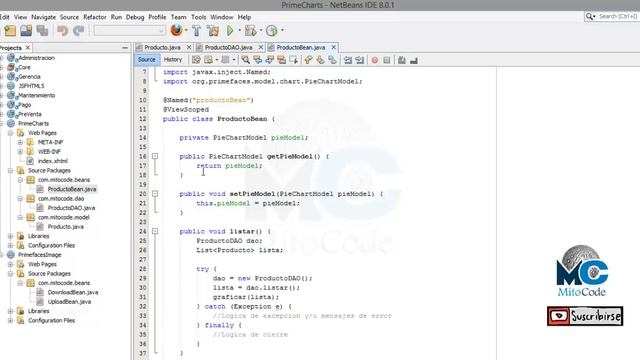
Task: Click the Find Next Occurrence icon
Action: coord(269,60)
